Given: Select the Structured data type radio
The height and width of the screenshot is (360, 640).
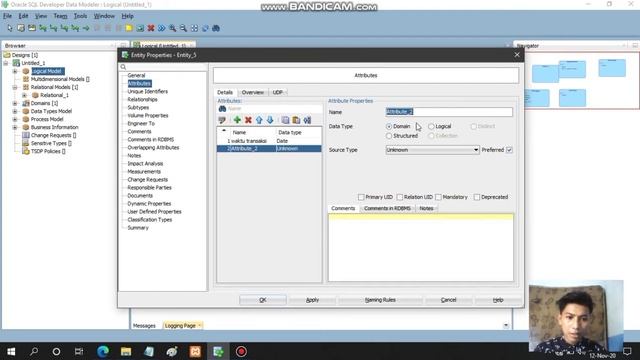Looking at the screenshot, I should click(389, 136).
